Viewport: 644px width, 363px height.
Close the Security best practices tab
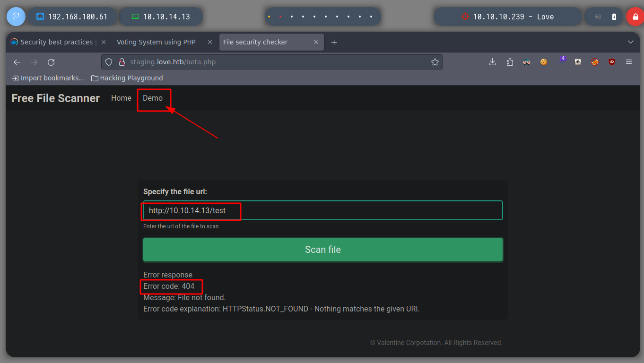(104, 42)
